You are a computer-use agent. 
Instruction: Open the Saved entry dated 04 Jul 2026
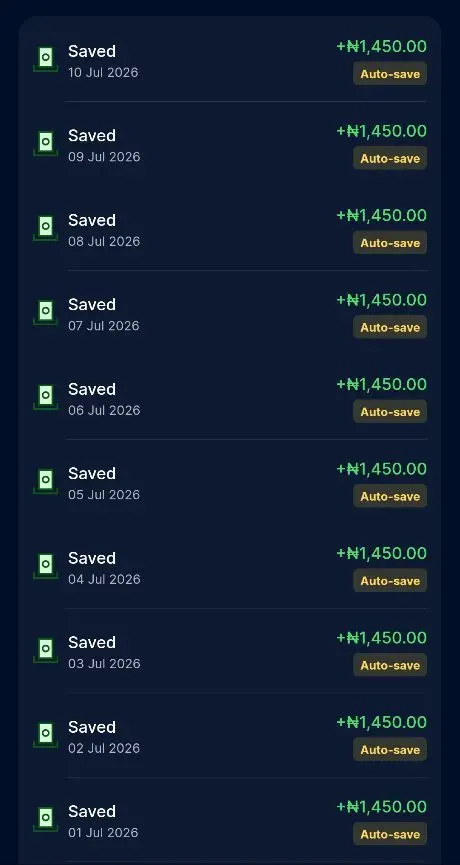click(230, 567)
